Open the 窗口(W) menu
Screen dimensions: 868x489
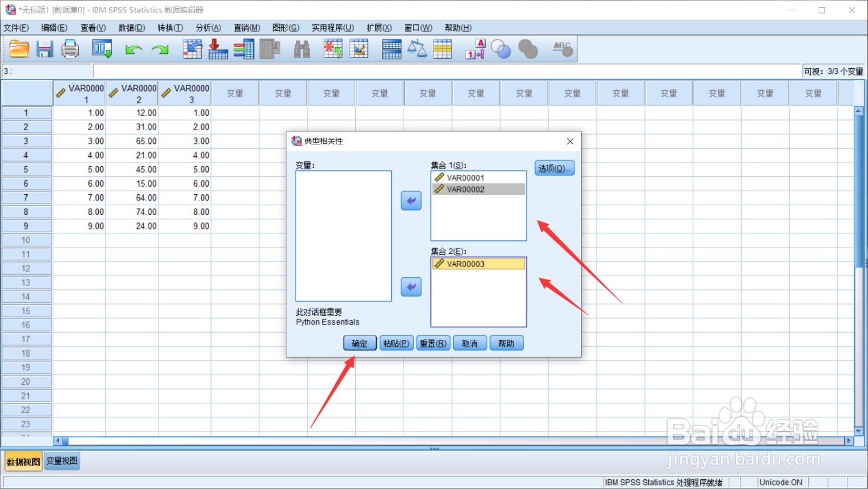[x=418, y=28]
